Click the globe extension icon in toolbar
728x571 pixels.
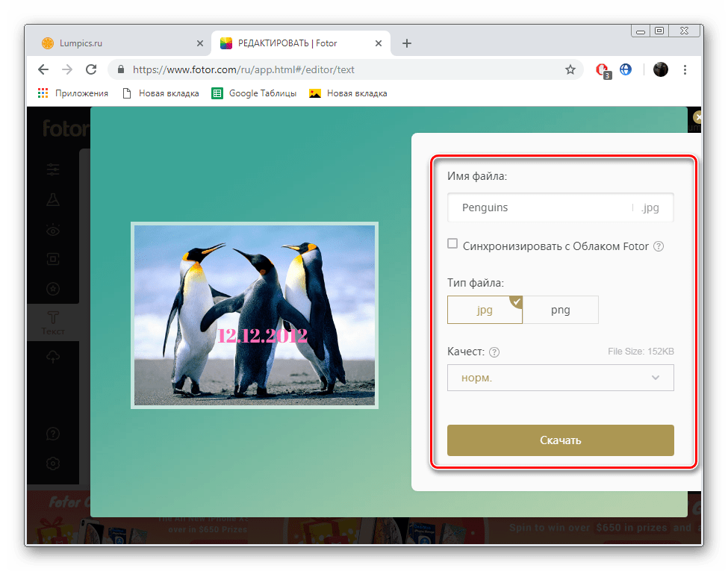click(626, 69)
